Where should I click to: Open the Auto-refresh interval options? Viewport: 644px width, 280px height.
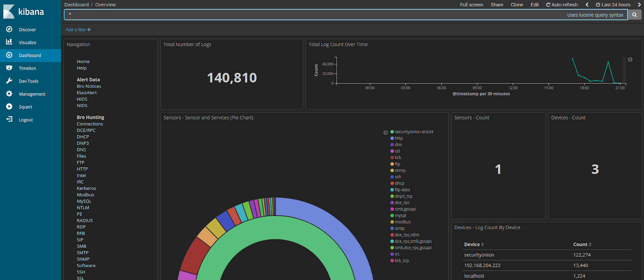click(562, 5)
